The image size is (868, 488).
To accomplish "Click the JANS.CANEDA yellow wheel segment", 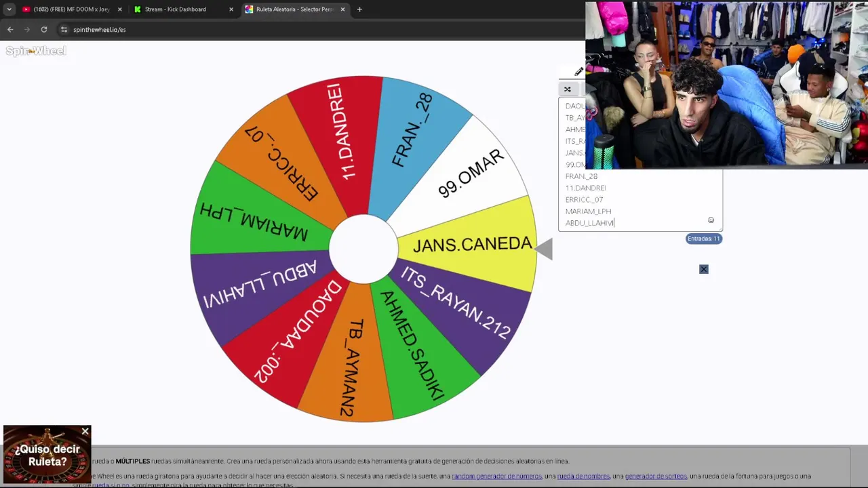I will [473, 245].
